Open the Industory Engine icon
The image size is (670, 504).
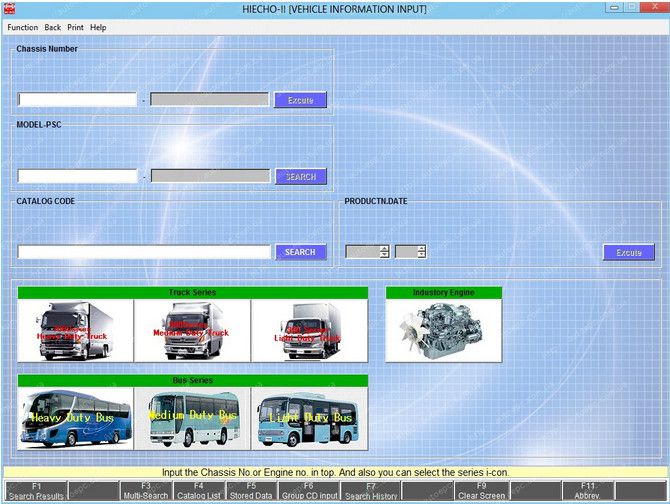[x=444, y=331]
